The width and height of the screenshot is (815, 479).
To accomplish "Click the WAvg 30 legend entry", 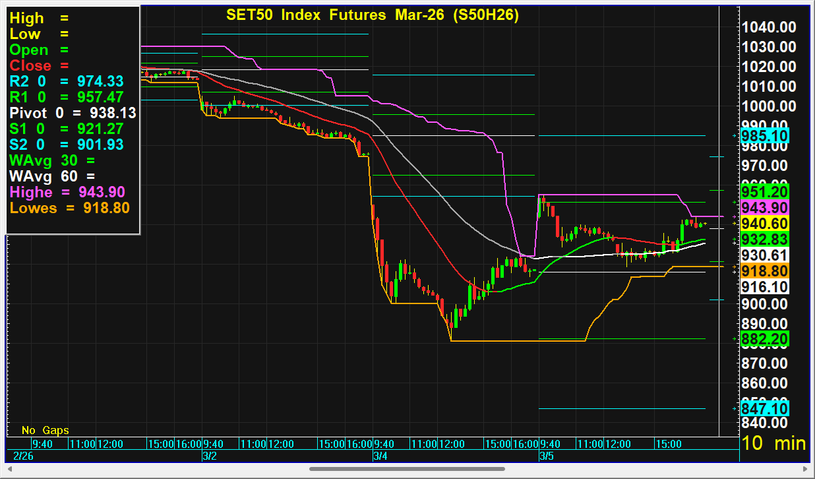I will [50, 160].
